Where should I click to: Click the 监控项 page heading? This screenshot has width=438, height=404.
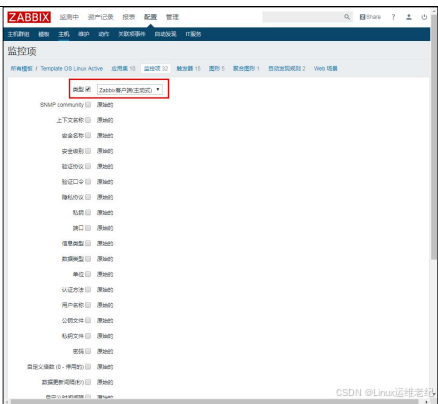22,51
